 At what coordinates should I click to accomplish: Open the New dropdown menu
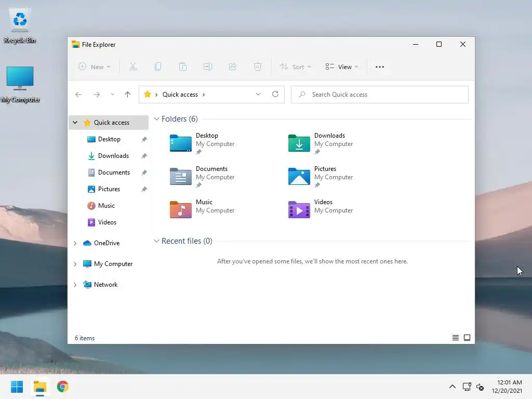tap(95, 67)
